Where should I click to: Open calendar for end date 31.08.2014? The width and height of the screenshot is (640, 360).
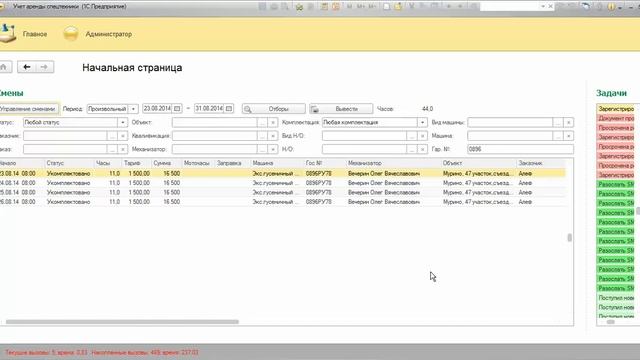(x=229, y=109)
